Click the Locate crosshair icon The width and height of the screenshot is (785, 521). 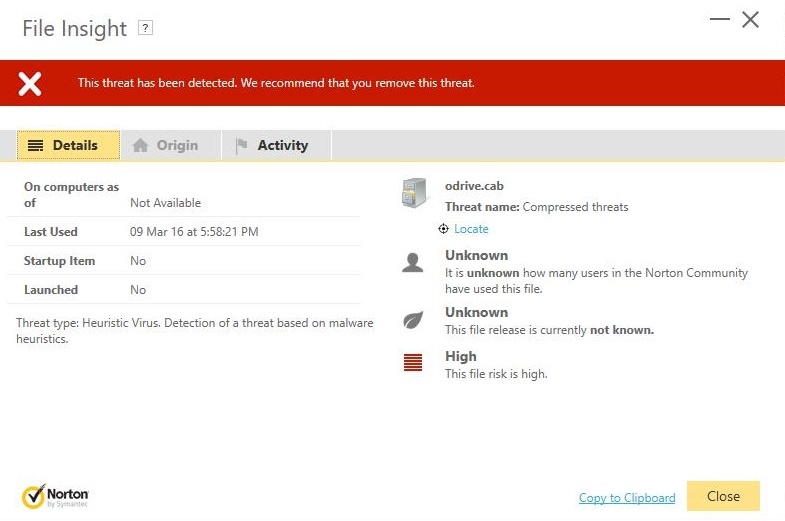(443, 229)
